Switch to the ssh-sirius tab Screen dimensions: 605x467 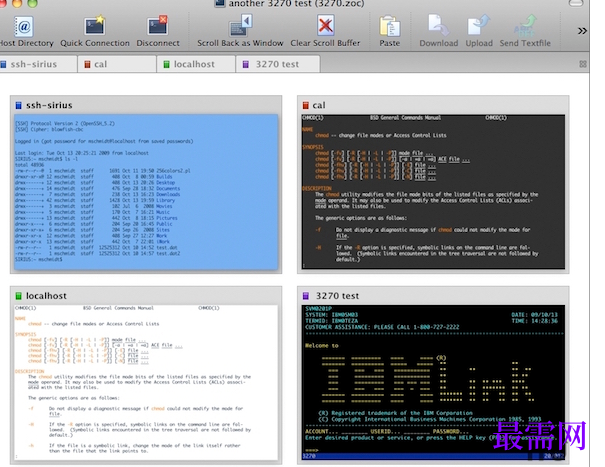click(x=38, y=64)
